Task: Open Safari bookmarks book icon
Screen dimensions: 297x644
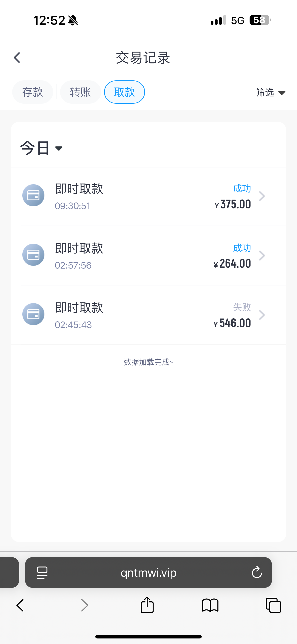Action: tap(210, 605)
